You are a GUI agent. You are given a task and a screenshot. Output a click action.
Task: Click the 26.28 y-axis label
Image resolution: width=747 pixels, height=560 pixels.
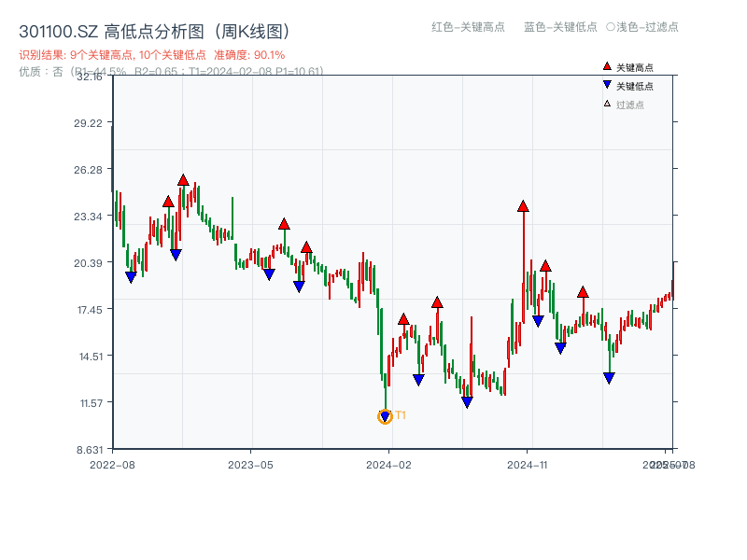(x=88, y=170)
